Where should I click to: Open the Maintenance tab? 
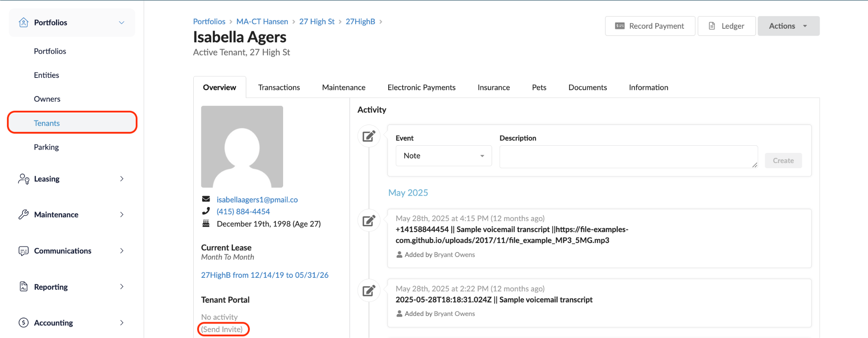point(344,87)
